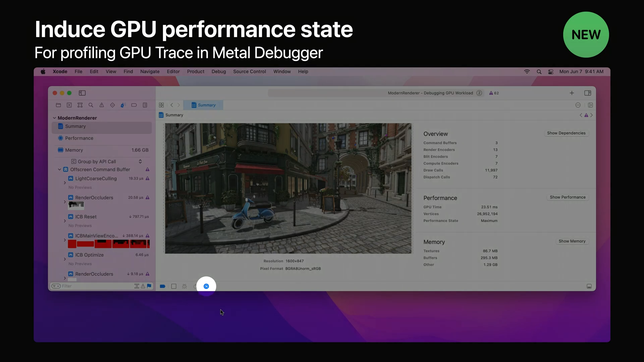The image size is (644, 362).
Task: Open the Debug menu
Action: pos(219,71)
